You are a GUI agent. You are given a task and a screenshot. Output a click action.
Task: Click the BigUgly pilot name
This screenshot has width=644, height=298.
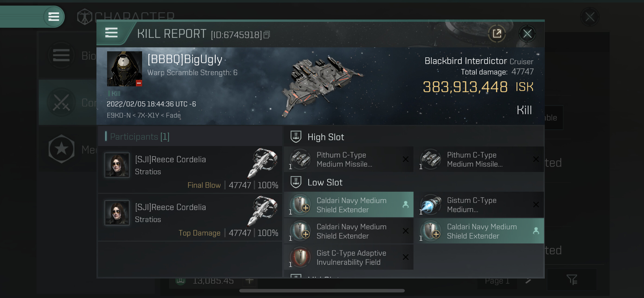(185, 60)
